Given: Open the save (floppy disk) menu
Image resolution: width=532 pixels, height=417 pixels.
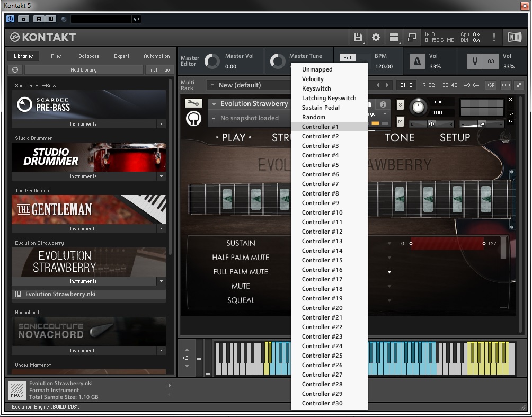Looking at the screenshot, I should [x=358, y=37].
